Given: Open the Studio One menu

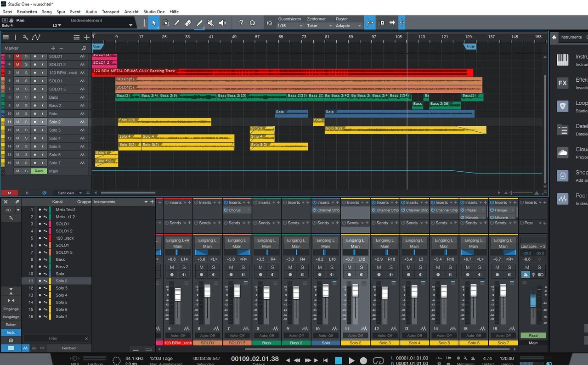Looking at the screenshot, I should [x=154, y=11].
